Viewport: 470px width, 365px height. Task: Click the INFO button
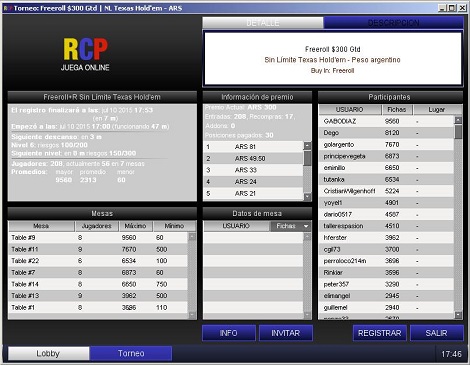[229, 333]
